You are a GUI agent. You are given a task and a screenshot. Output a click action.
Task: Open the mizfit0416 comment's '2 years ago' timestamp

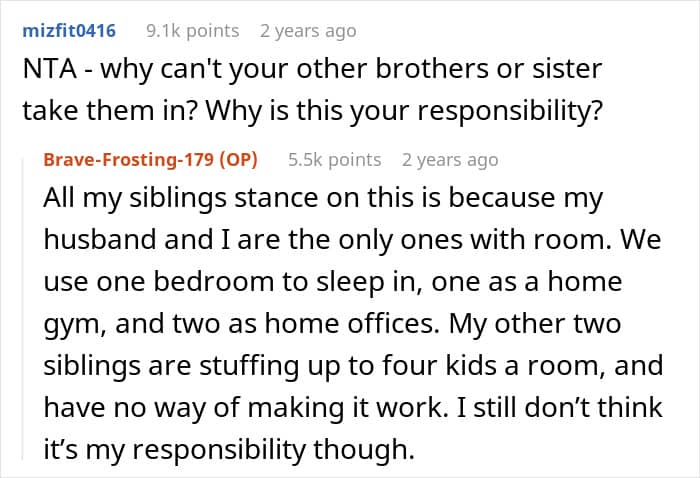pyautogui.click(x=308, y=31)
